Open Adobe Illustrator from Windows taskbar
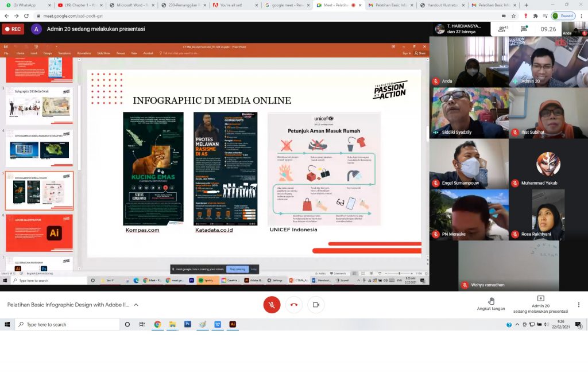Screen dimensions: 588x377 pos(233,324)
